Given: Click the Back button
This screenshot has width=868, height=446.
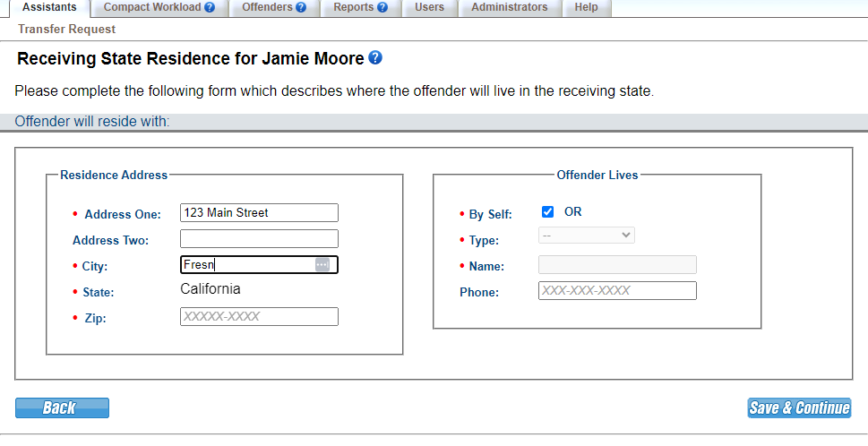Looking at the screenshot, I should coord(62,407).
